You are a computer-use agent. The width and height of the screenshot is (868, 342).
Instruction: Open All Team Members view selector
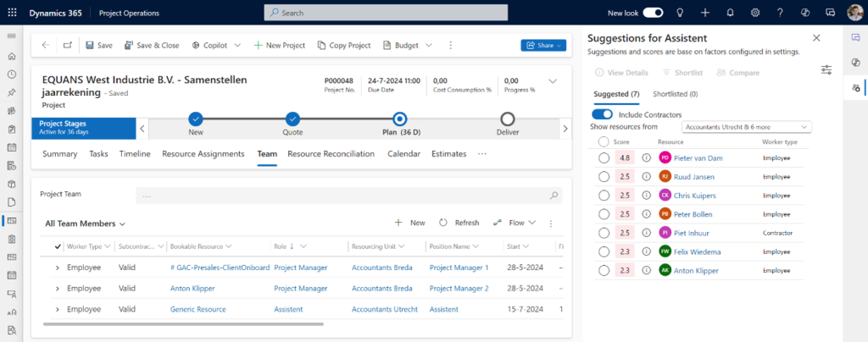[x=86, y=223]
